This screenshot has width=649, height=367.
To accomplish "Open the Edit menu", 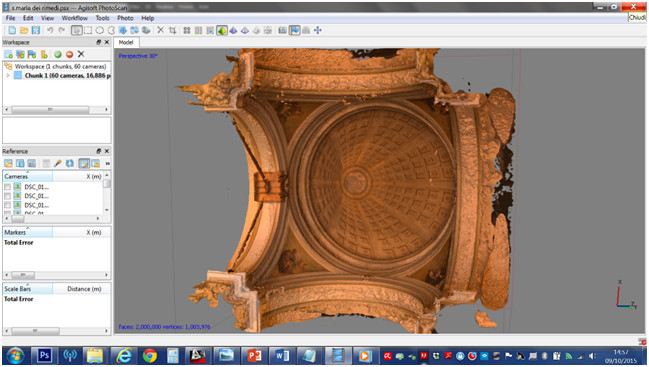I will [x=28, y=18].
